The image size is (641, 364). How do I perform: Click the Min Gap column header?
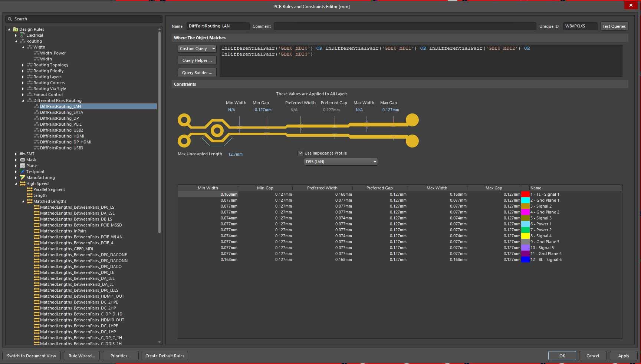click(x=265, y=188)
